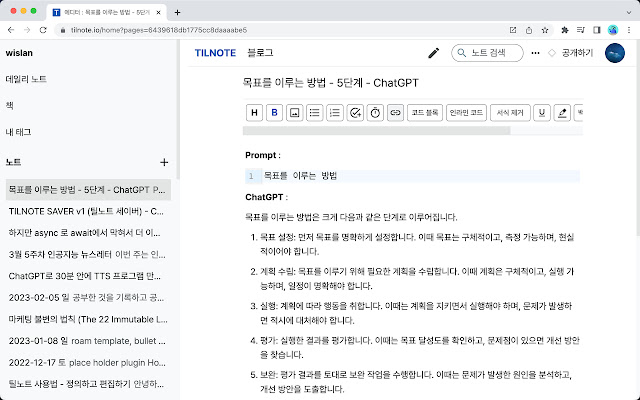Image resolution: width=640 pixels, height=400 pixels.
Task: Bookmark the page with star icon
Action: click(545, 30)
